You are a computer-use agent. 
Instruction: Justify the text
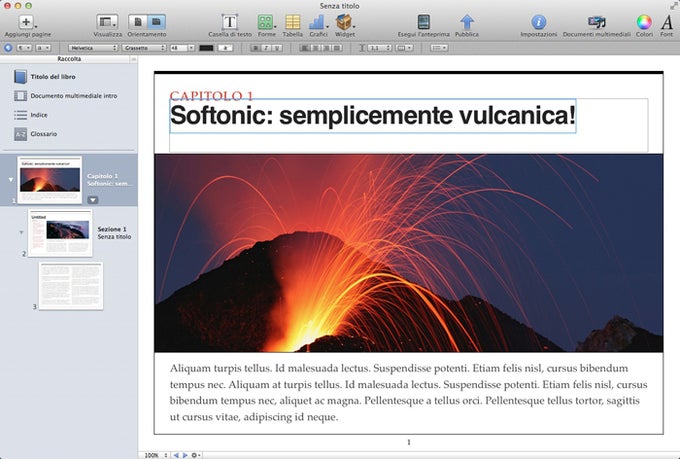[337, 48]
